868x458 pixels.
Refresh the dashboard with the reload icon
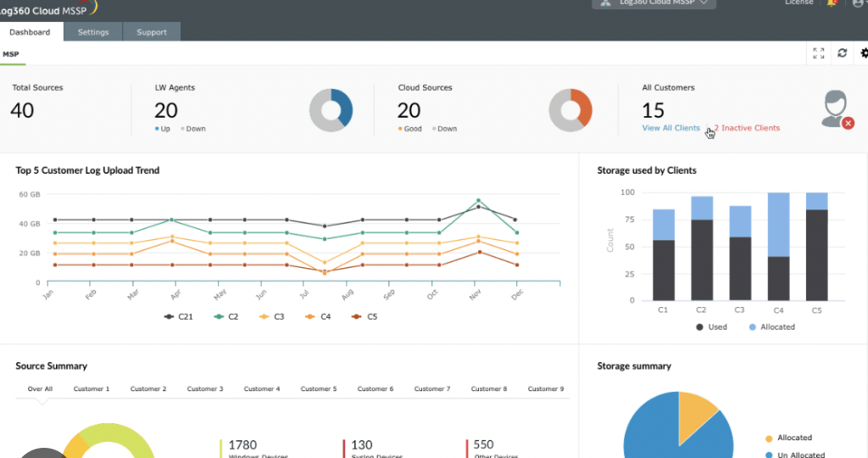click(842, 53)
